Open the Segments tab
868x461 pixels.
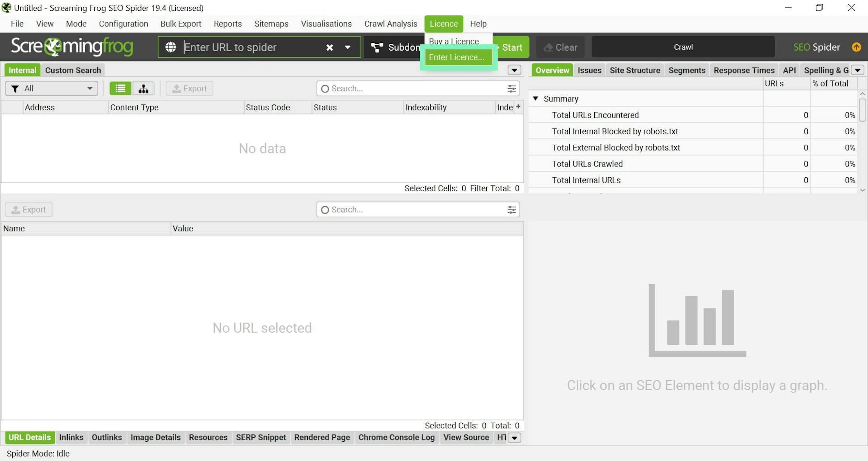pyautogui.click(x=687, y=70)
